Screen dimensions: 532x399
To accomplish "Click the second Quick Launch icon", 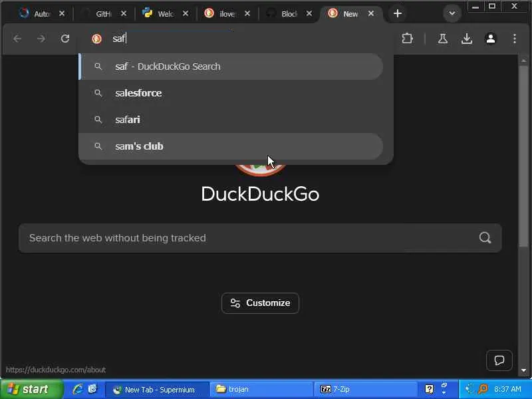I will [92, 389].
